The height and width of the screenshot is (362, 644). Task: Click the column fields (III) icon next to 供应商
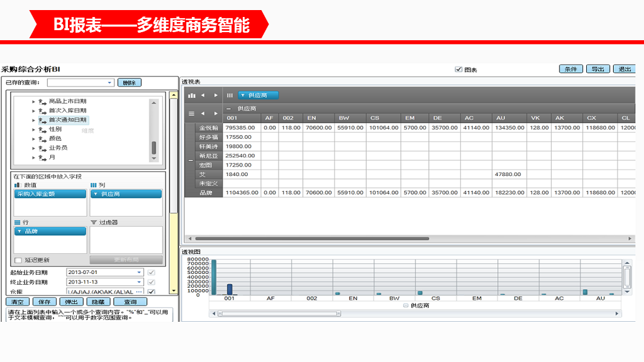230,96
